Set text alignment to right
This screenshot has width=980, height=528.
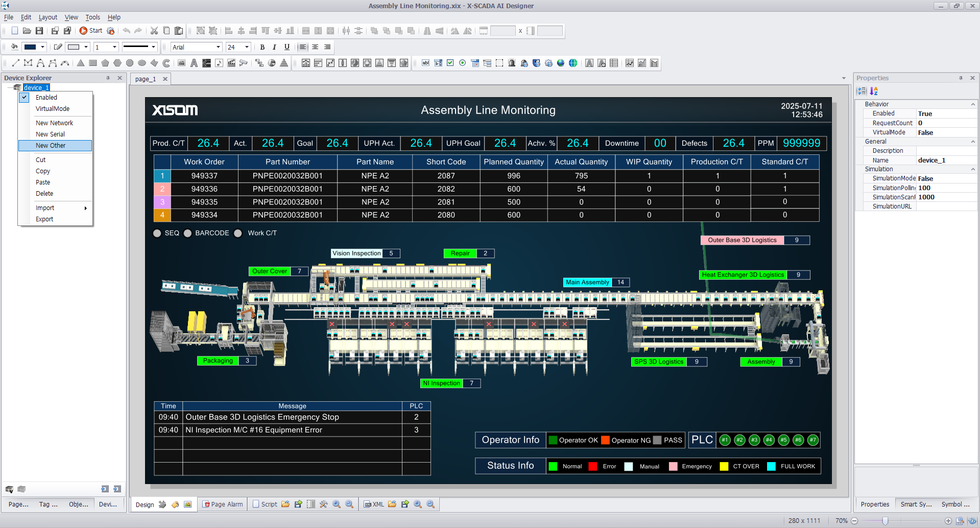click(x=327, y=47)
